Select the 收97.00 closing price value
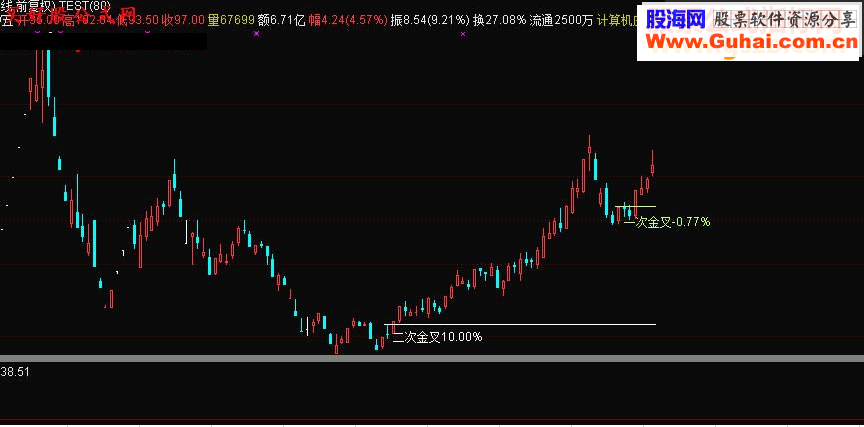The width and height of the screenshot is (864, 427). coord(183,20)
